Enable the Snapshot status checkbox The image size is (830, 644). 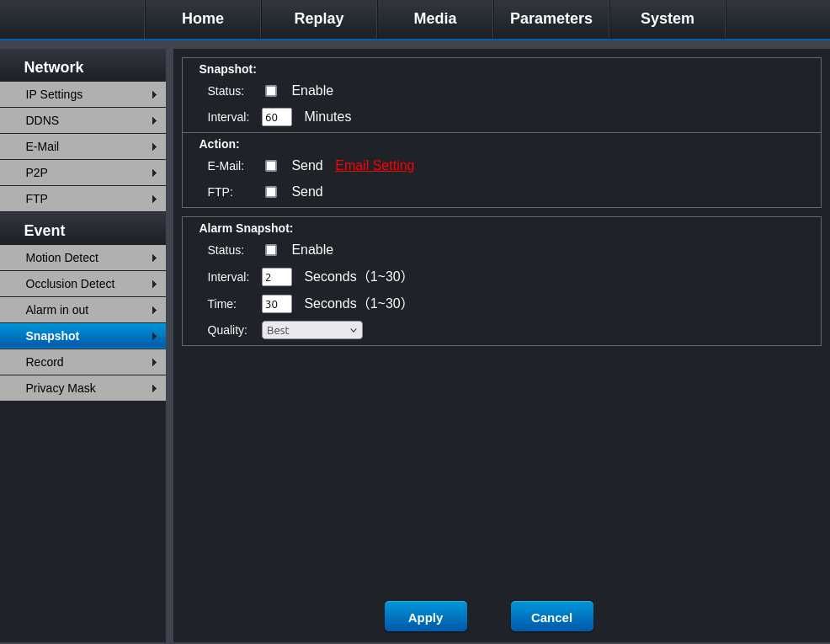pyautogui.click(x=271, y=91)
